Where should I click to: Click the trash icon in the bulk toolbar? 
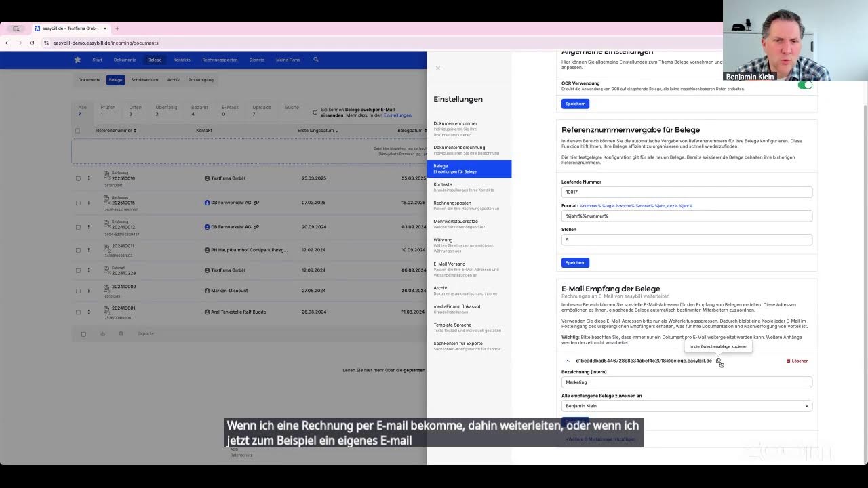(x=121, y=334)
